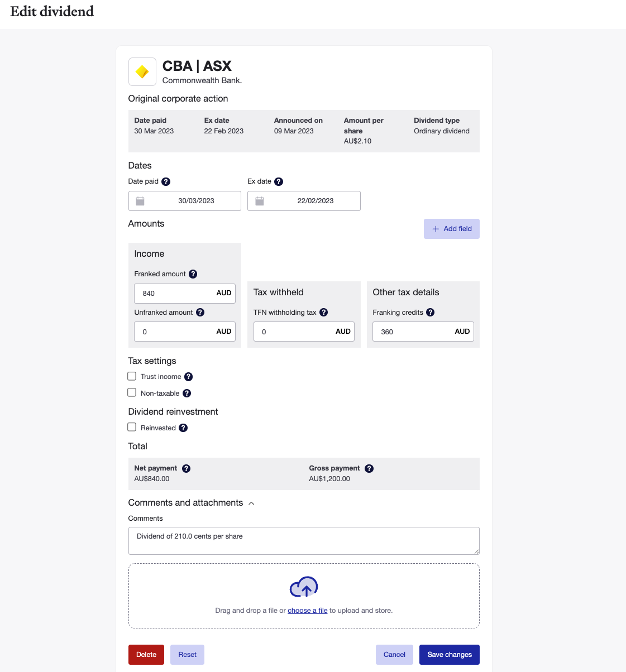The height and width of the screenshot is (672, 626).
Task: Click into the Comments text box
Action: [304, 541]
